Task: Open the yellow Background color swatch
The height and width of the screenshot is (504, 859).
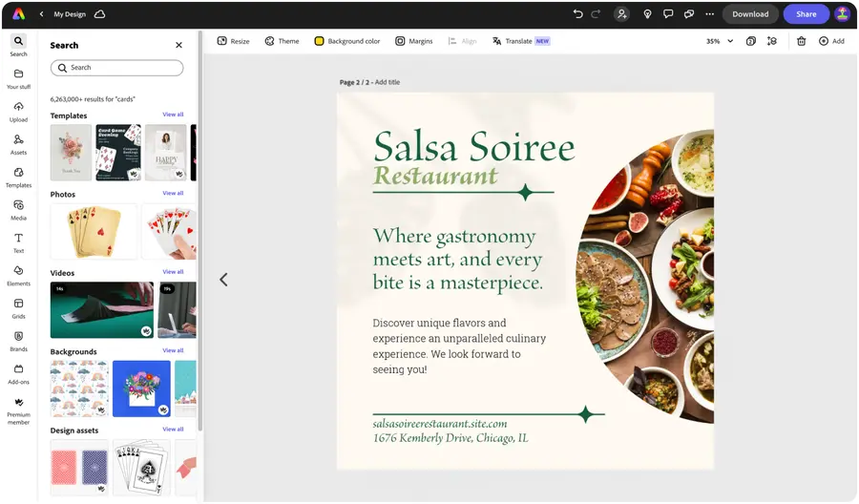Action: 319,41
